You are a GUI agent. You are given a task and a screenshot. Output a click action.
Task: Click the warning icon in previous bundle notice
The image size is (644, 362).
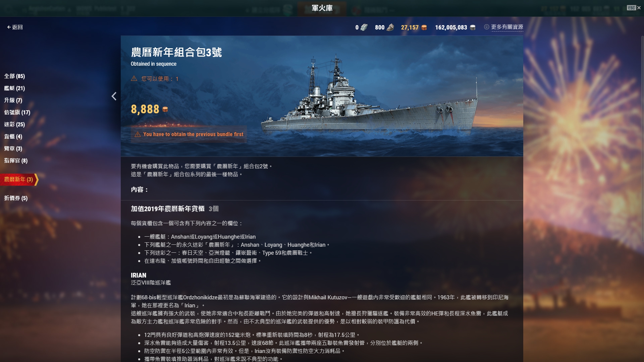pyautogui.click(x=138, y=134)
